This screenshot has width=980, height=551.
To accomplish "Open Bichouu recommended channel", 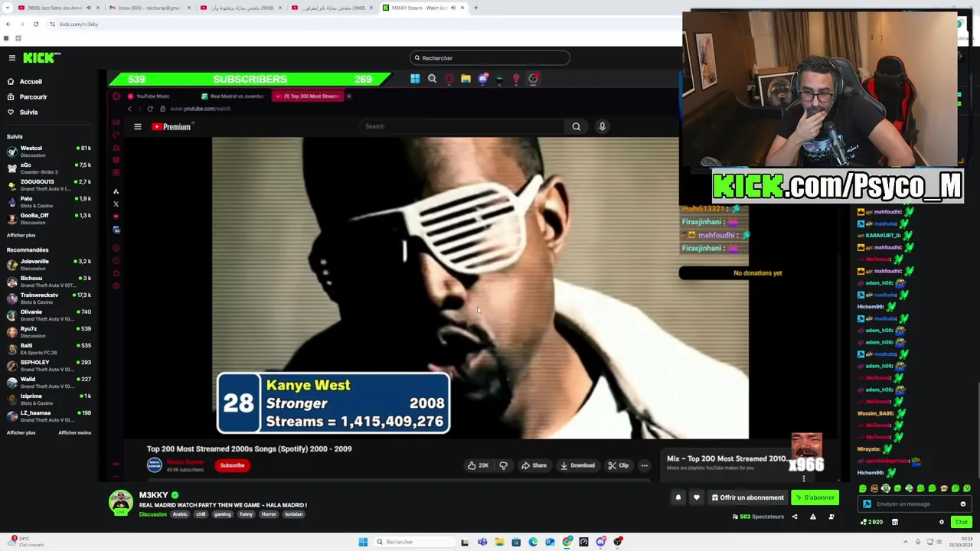I will pyautogui.click(x=47, y=281).
